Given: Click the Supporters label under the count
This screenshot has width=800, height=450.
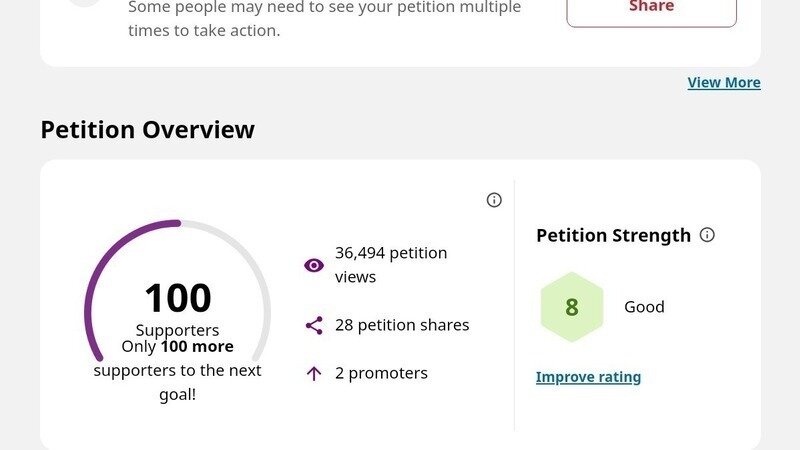Looking at the screenshot, I should pyautogui.click(x=177, y=330).
